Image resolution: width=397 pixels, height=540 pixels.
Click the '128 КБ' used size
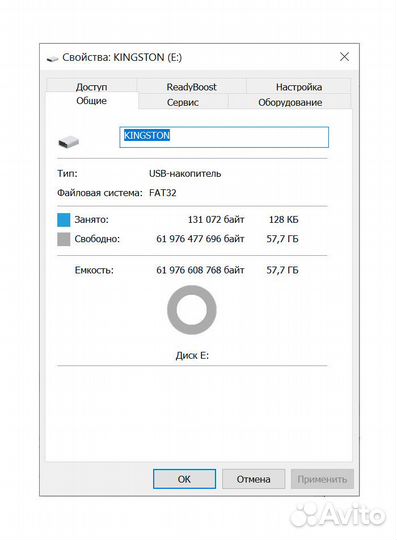click(283, 219)
